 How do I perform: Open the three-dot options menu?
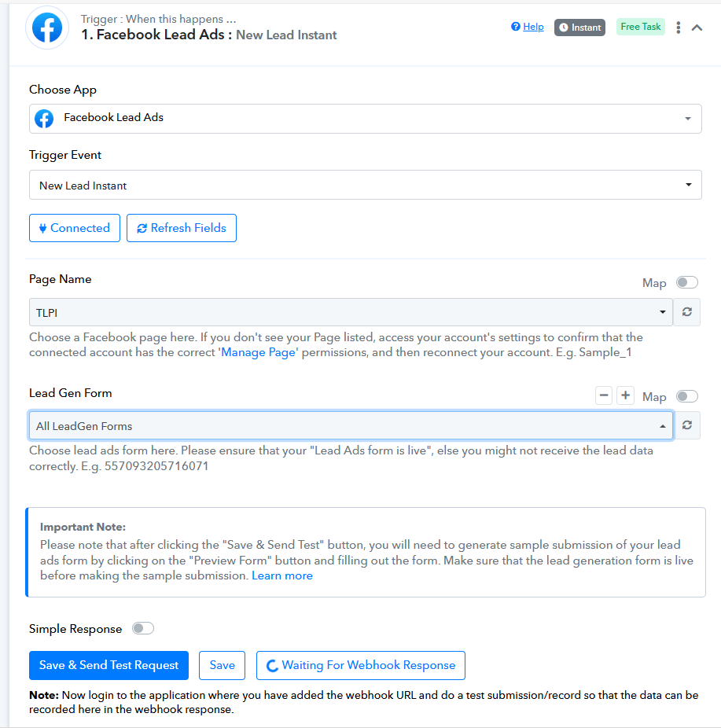(x=679, y=28)
